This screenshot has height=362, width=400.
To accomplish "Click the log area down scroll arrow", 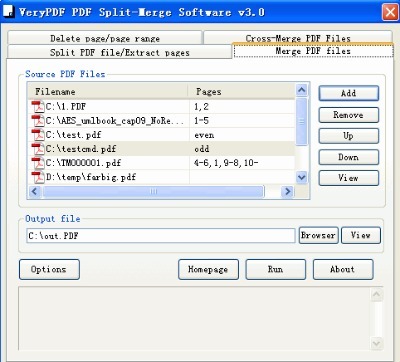I will 377,343.
